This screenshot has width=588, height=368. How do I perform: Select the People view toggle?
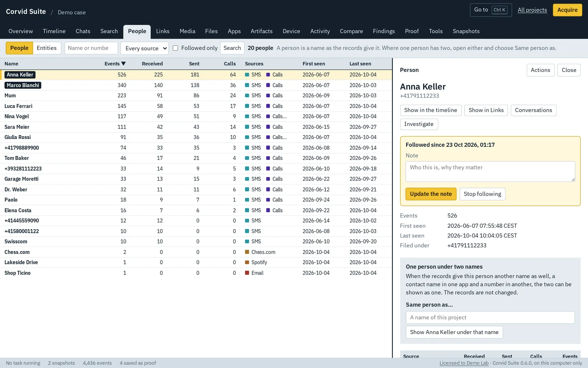(19, 48)
